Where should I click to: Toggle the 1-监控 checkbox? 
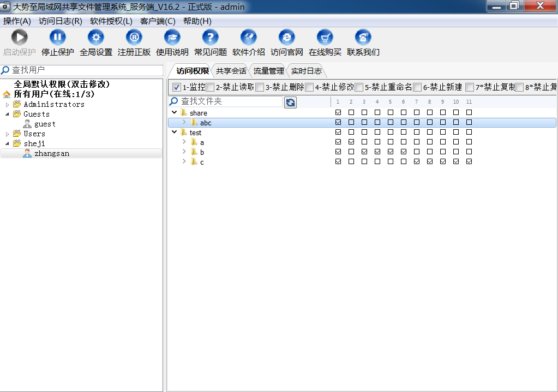click(x=177, y=87)
